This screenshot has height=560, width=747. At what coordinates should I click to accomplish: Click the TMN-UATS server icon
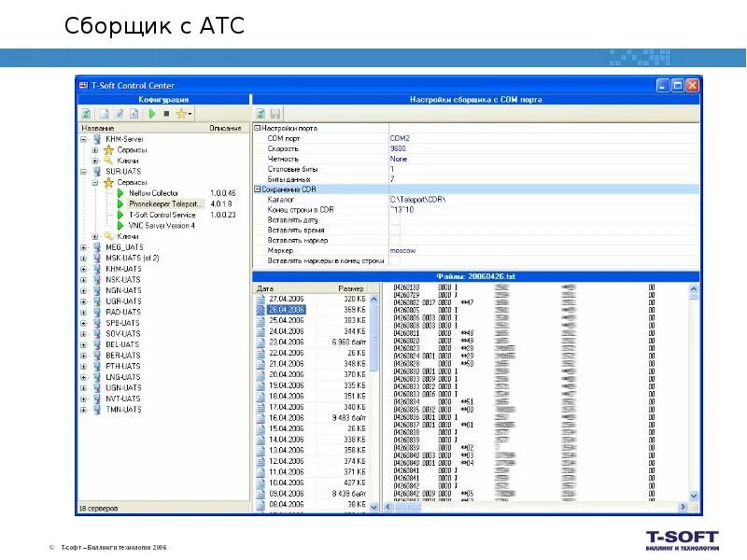pos(97,410)
